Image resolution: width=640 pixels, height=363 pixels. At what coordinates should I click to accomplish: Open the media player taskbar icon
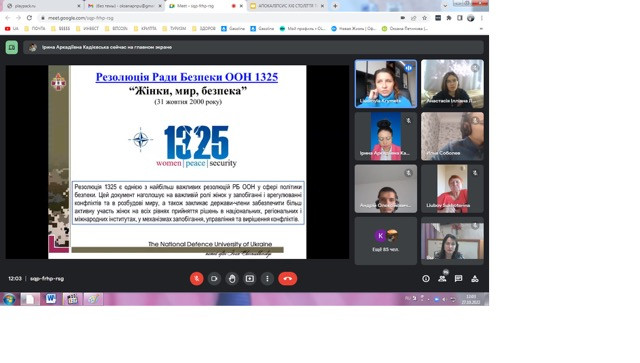tap(72, 299)
